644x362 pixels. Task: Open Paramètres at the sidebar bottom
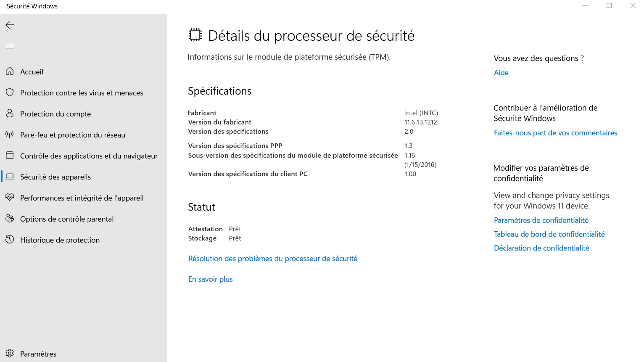point(38,354)
